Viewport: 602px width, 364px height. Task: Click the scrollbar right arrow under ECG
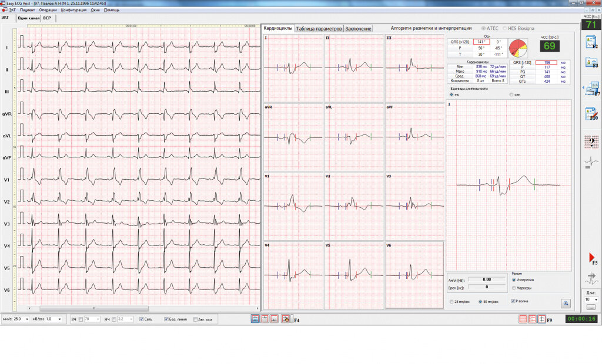click(x=257, y=308)
